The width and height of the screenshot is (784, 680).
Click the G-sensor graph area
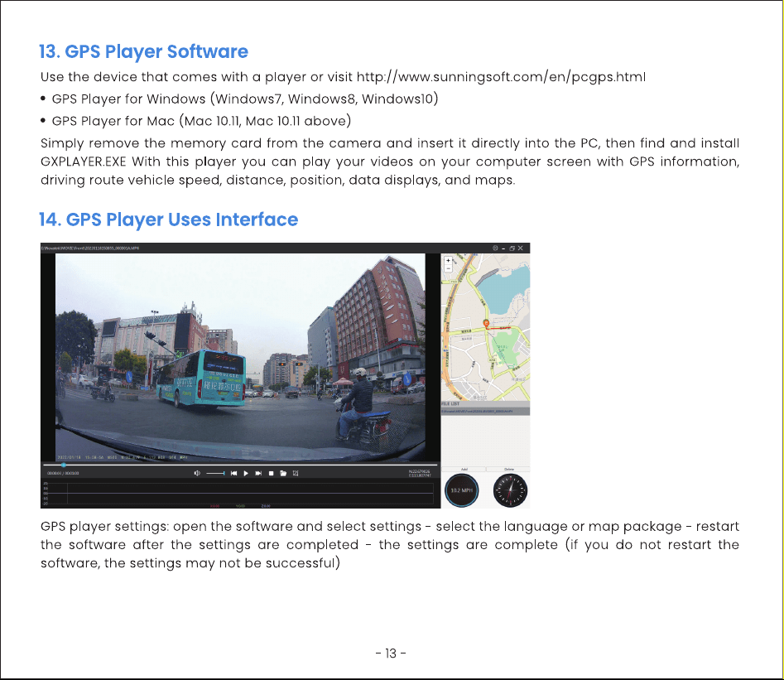pos(238,494)
